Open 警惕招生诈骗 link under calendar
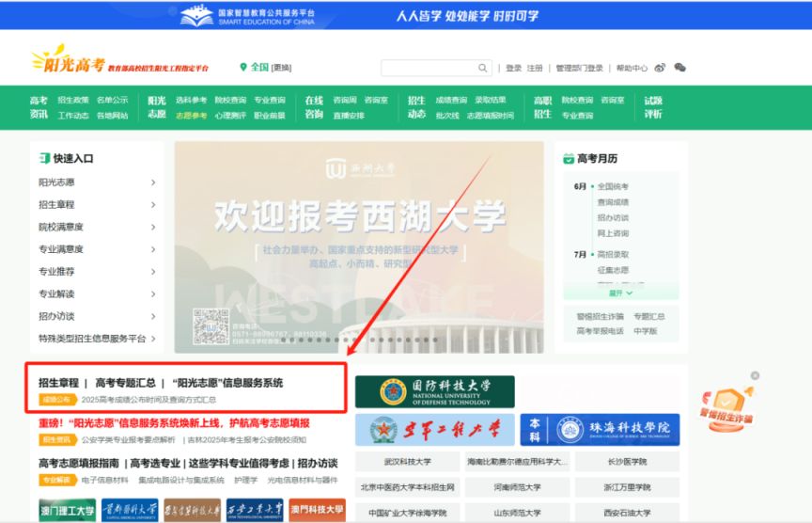Screen dimensions: 812x523 click(x=601, y=316)
